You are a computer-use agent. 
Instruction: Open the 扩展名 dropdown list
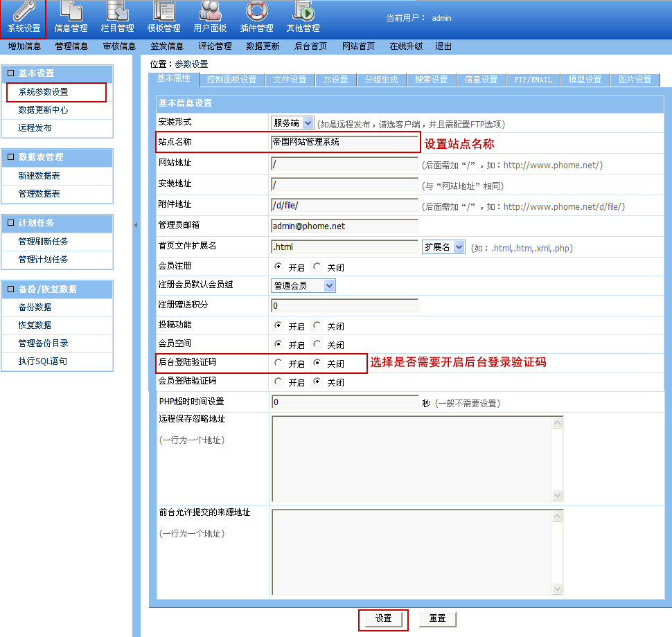click(459, 247)
